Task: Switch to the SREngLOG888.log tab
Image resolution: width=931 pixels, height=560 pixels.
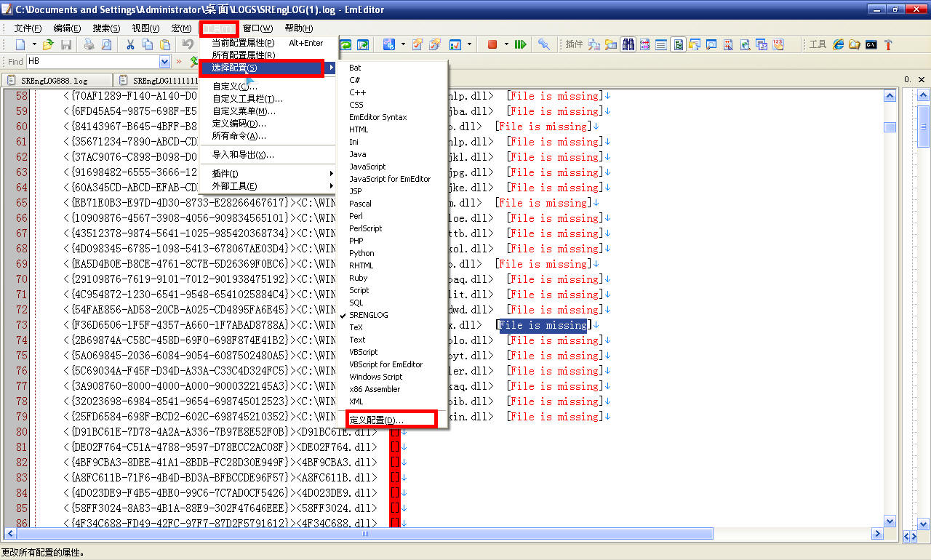Action: 55,81
